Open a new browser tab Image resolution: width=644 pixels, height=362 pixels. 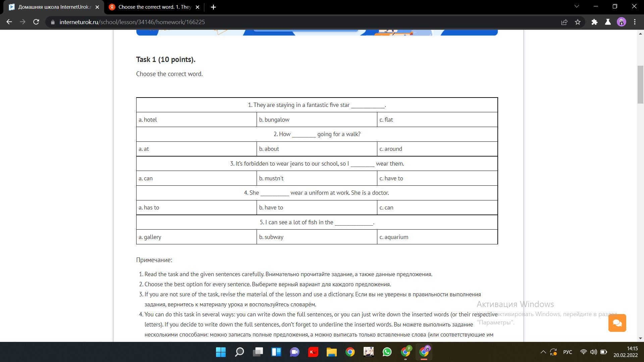[213, 7]
